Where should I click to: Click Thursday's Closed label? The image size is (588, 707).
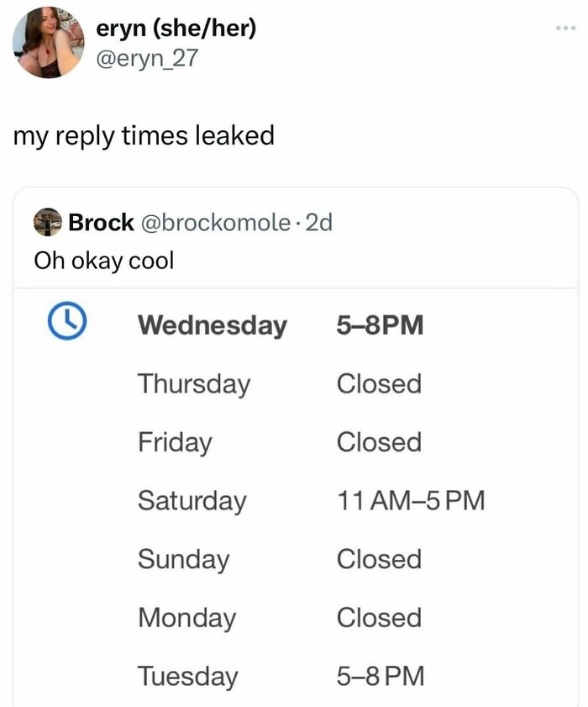coord(379,384)
